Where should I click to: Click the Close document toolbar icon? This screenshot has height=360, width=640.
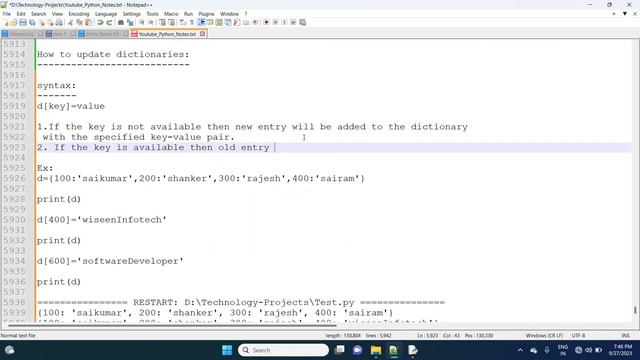(x=41, y=22)
